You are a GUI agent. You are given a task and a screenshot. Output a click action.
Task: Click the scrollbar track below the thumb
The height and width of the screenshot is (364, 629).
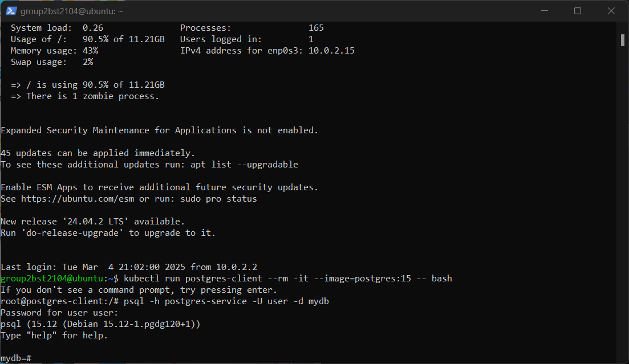click(x=623, y=201)
